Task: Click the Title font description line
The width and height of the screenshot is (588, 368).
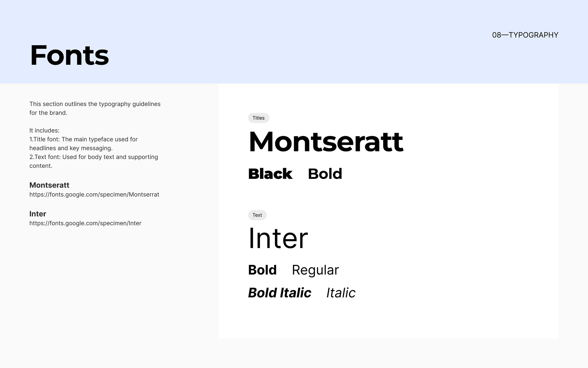Action: click(83, 144)
